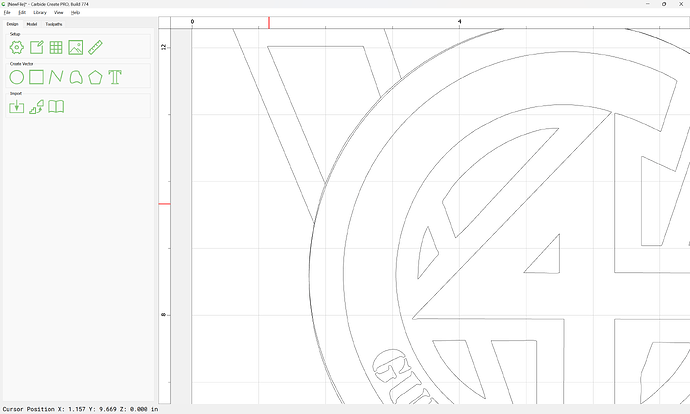This screenshot has width=690, height=414.
Task: Open the Edit menu
Action: tap(22, 13)
